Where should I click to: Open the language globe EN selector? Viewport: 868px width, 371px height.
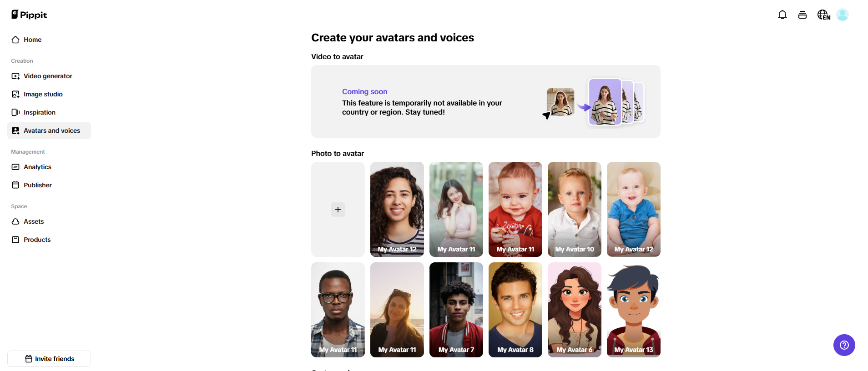pos(823,15)
